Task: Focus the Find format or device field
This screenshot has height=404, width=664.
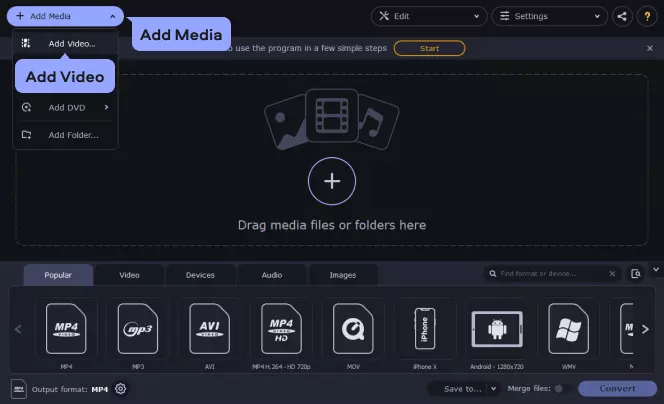Action: (x=552, y=274)
